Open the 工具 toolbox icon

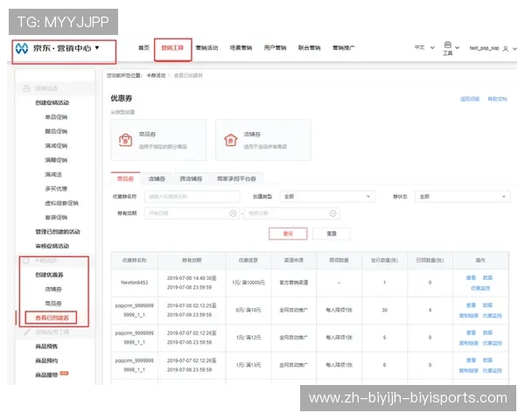(447, 45)
